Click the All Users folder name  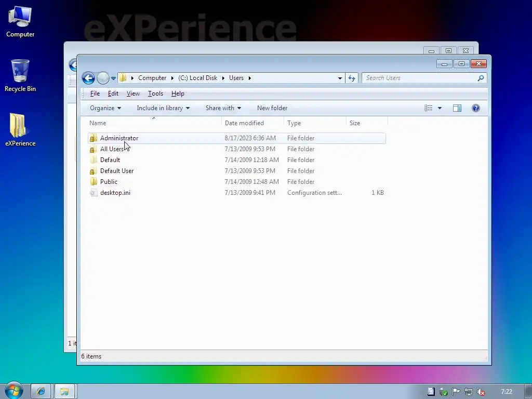[x=112, y=149]
